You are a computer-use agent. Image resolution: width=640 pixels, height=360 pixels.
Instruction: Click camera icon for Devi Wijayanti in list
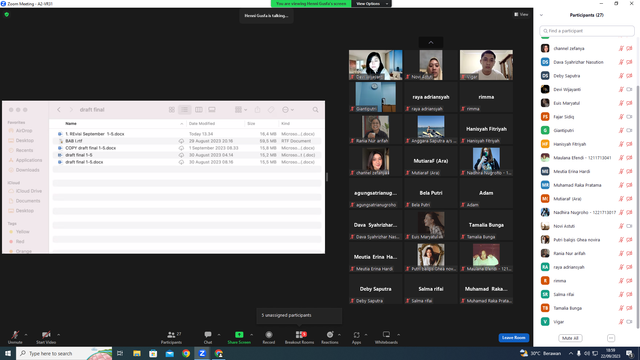[629, 89]
